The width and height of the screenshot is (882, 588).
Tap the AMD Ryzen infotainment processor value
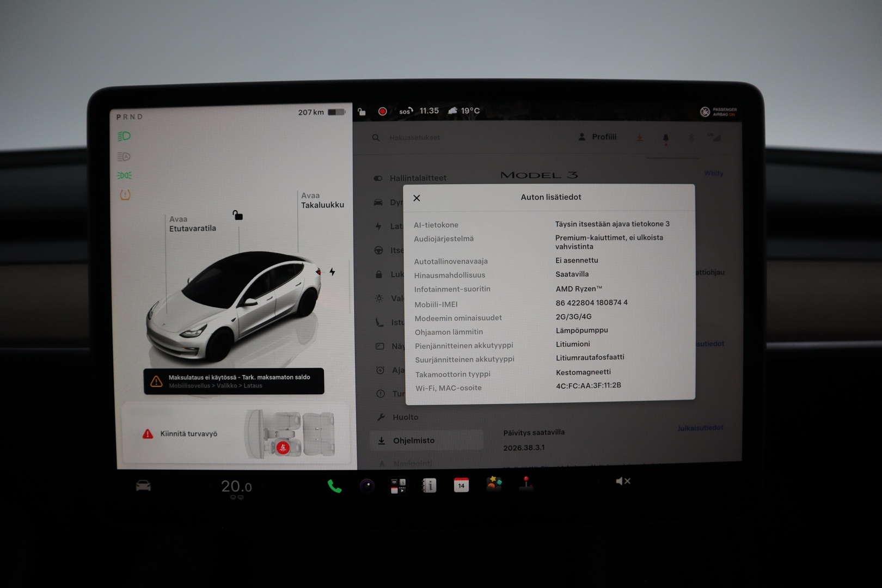point(579,289)
